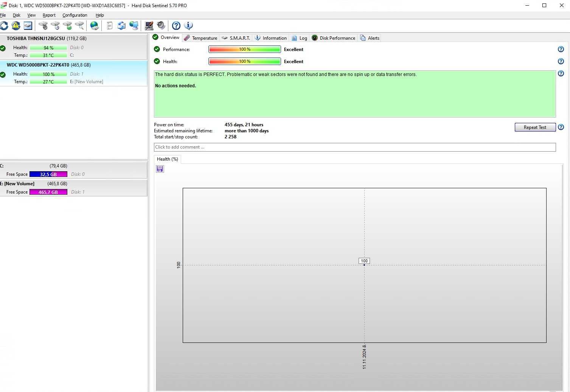Screen dimensions: 570x392
Task: Click the Repeat Test button
Action: (535, 127)
